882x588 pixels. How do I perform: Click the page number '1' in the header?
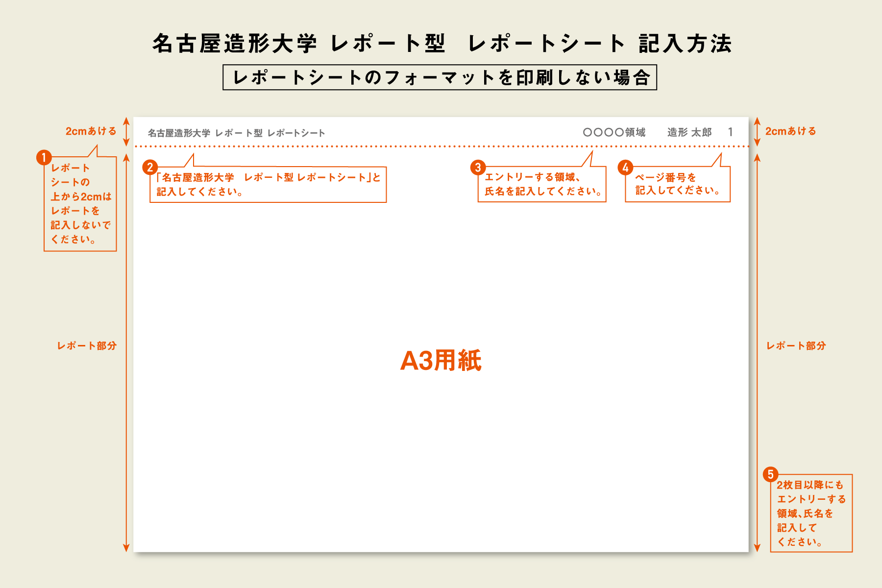point(730,132)
